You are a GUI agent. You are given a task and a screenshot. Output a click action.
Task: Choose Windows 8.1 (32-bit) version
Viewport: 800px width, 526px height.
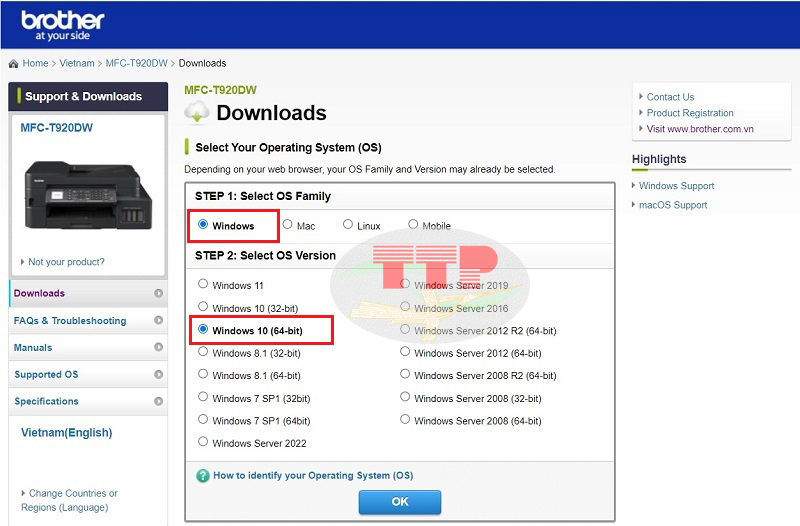(x=203, y=352)
